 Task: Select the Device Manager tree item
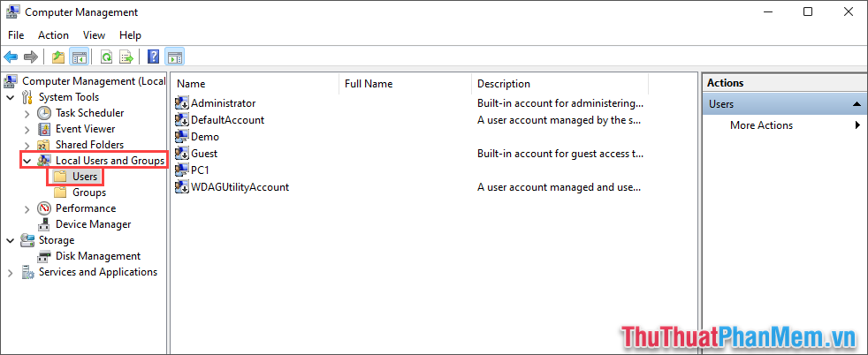93,224
